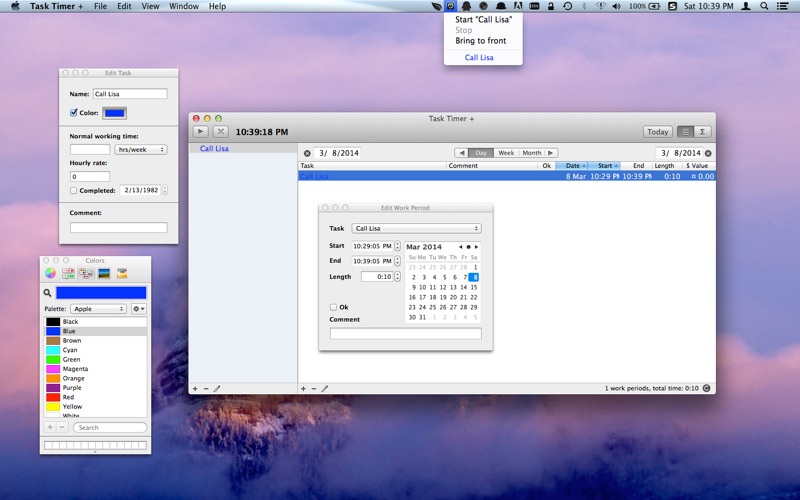
Task: Enable the Completed checkbox
Action: pos(73,190)
